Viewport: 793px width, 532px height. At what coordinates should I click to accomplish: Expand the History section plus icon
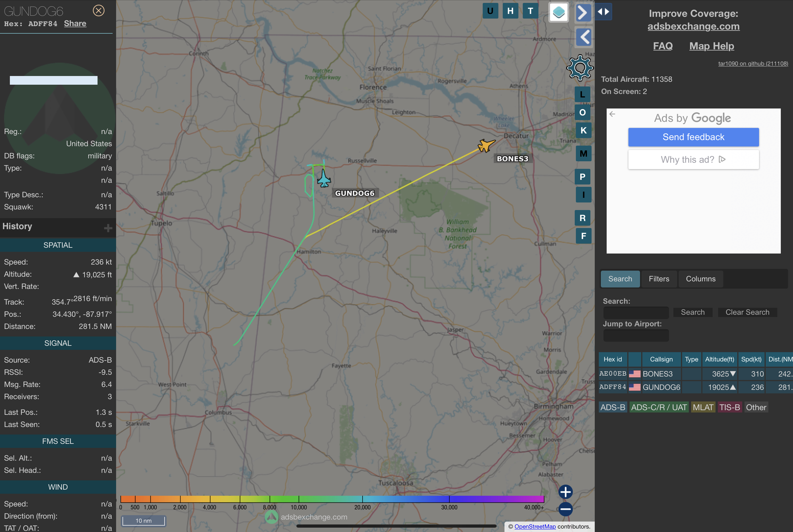coord(108,228)
